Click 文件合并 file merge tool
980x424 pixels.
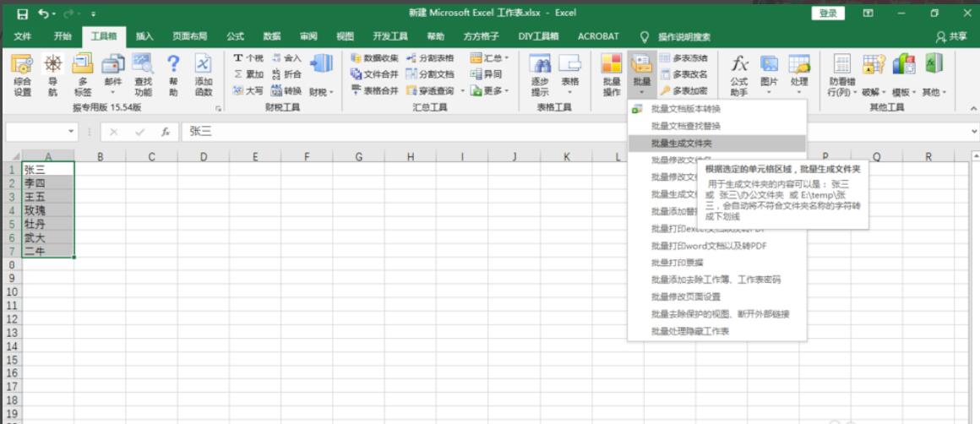coord(375,74)
